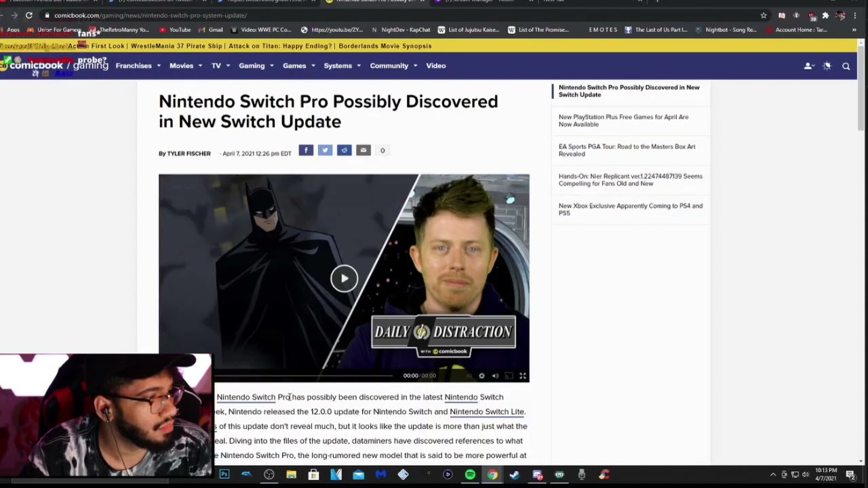Open the YouTube bookmark
The height and width of the screenshot is (488, 868).
[x=175, y=30]
